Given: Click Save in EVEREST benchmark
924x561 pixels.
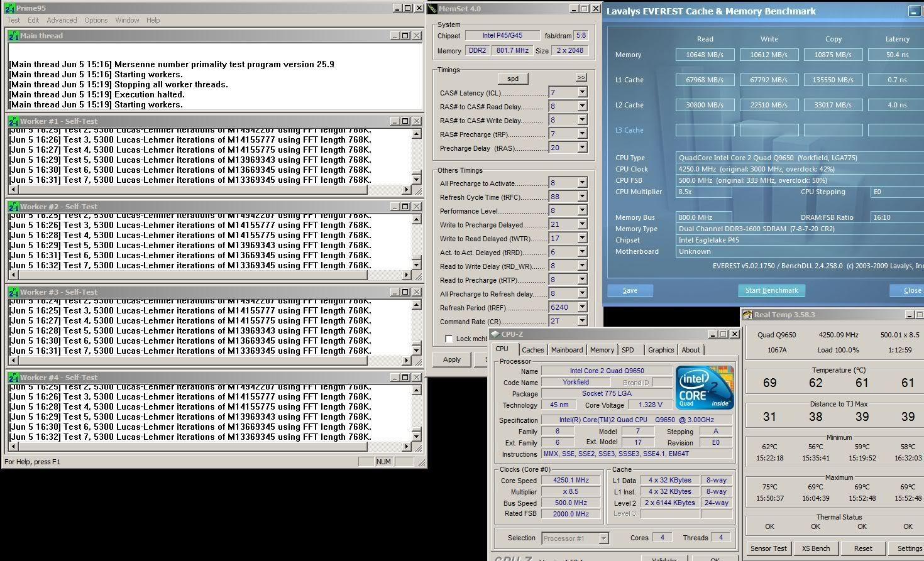Looking at the screenshot, I should [630, 290].
